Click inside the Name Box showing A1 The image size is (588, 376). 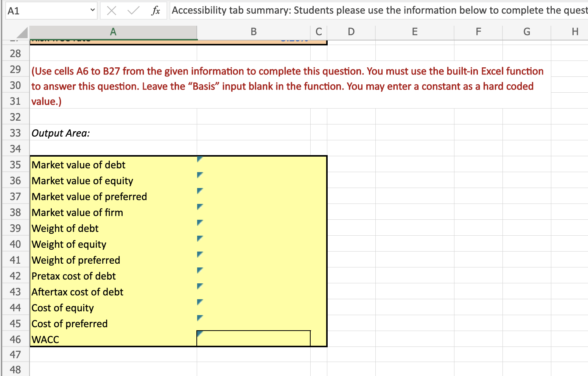click(x=45, y=10)
